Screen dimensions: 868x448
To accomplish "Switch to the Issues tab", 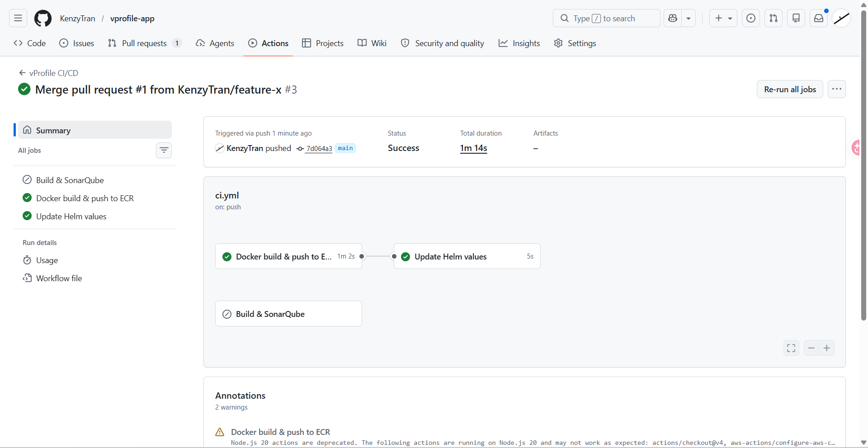I will [x=77, y=43].
